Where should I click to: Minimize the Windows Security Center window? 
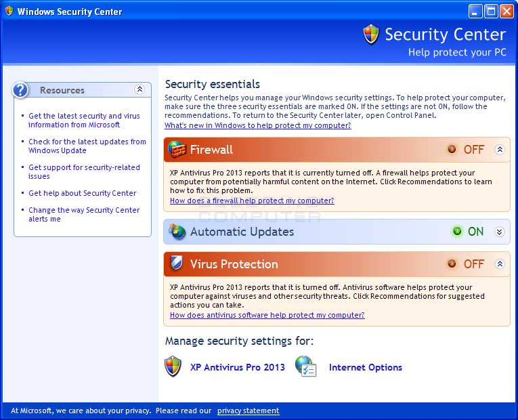475,12
